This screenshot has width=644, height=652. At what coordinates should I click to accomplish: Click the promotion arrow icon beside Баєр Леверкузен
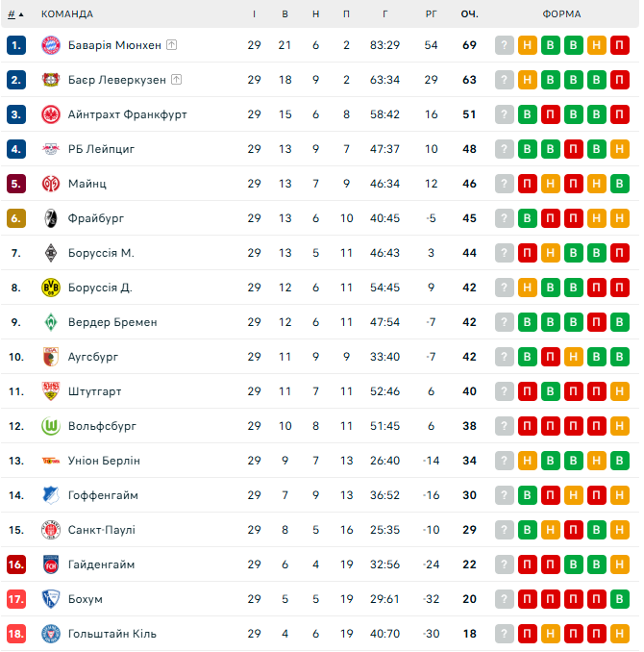point(176,79)
